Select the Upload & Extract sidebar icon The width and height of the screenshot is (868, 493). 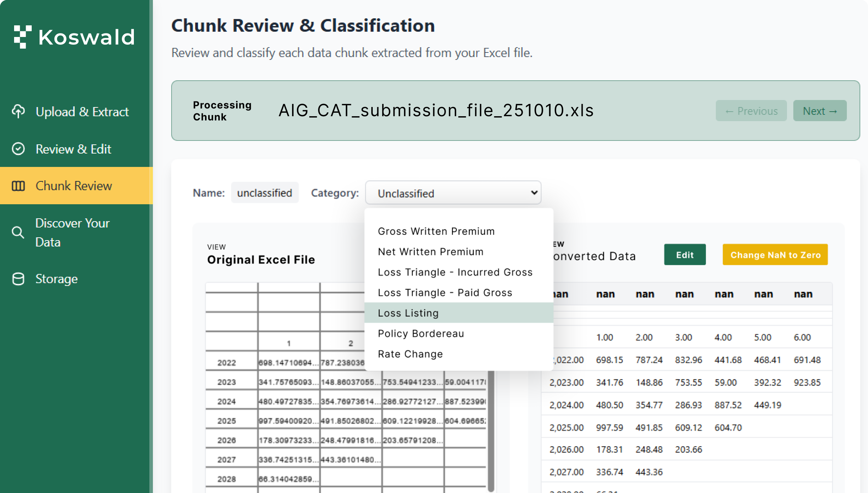[18, 111]
